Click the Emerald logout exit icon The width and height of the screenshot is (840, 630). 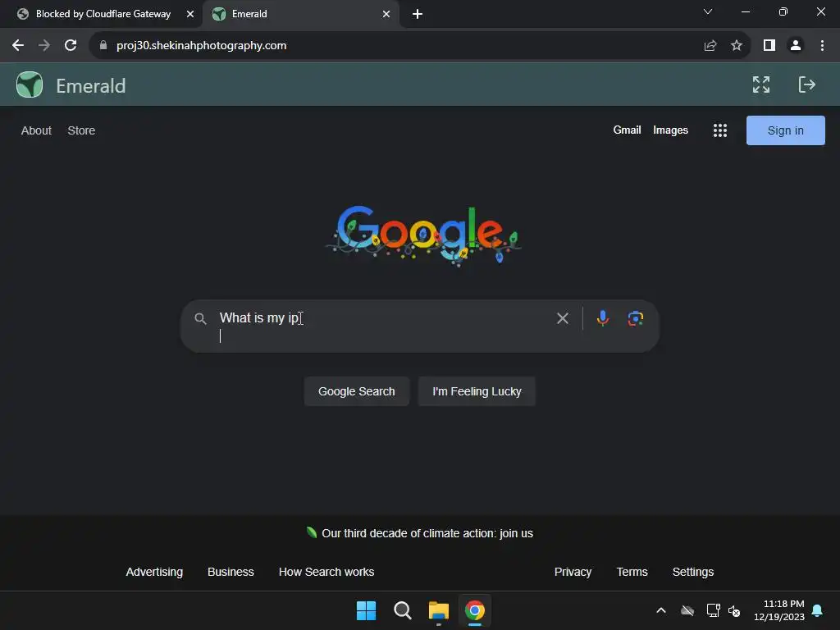[807, 84]
